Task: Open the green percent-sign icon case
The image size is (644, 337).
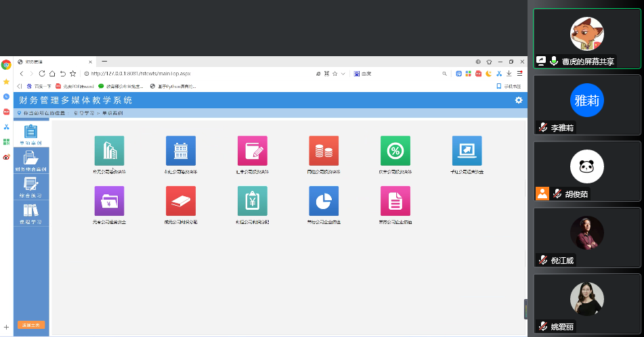Action: coord(395,151)
